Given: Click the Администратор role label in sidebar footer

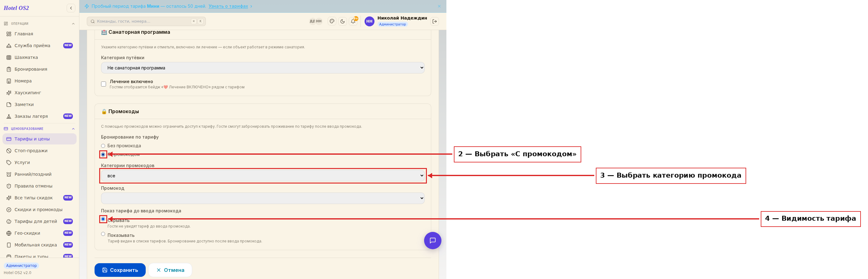Looking at the screenshot, I should [21, 266].
